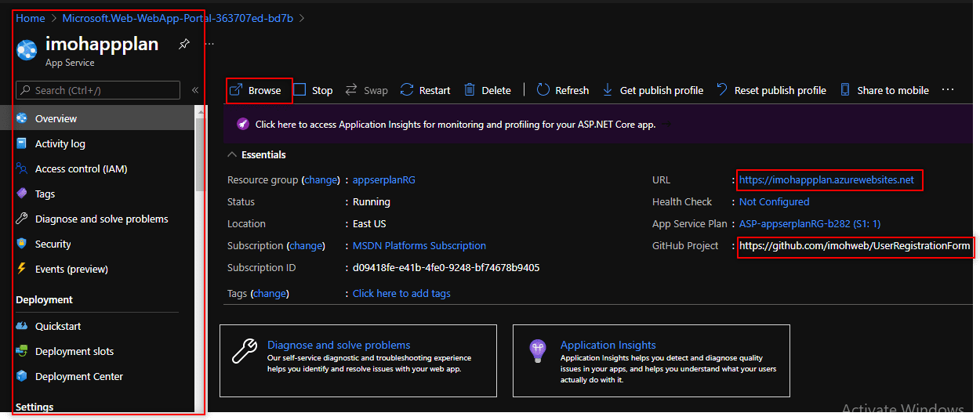Refresh the overview page

click(563, 90)
